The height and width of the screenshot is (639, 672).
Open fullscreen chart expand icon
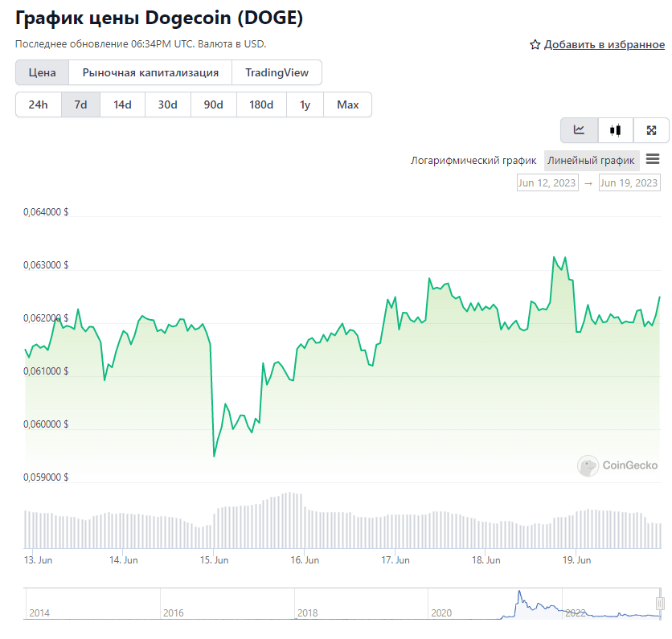tap(651, 130)
